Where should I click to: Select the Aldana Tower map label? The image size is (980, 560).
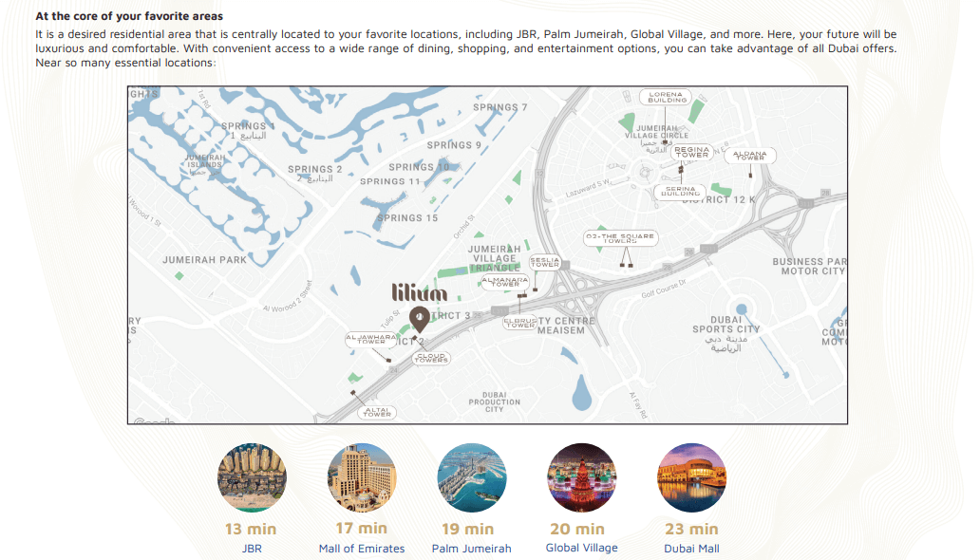point(750,156)
